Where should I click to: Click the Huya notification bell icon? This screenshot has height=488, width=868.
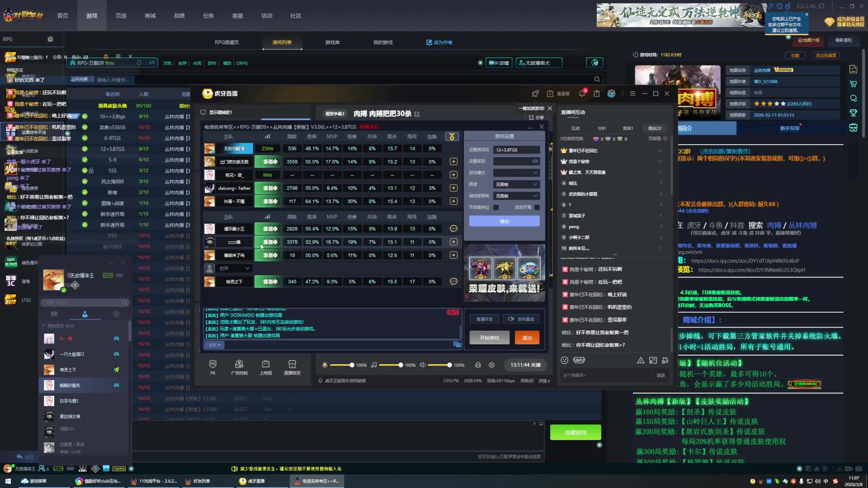coord(582,94)
